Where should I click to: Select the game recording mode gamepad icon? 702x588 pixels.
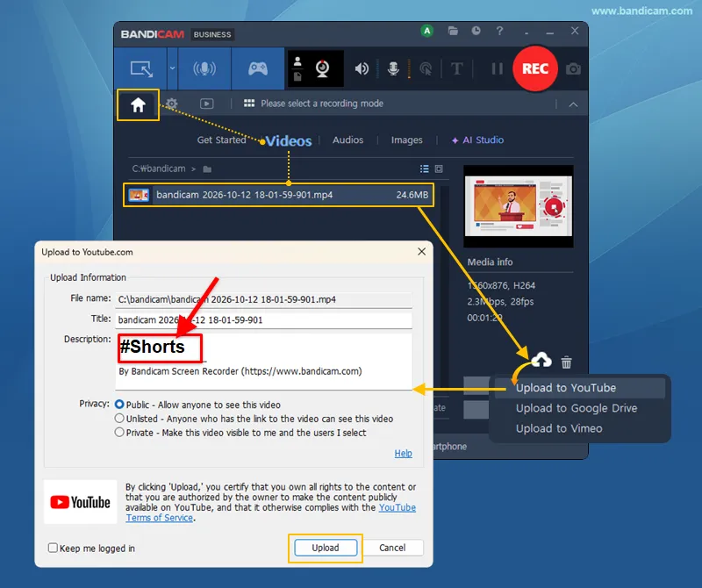258,68
